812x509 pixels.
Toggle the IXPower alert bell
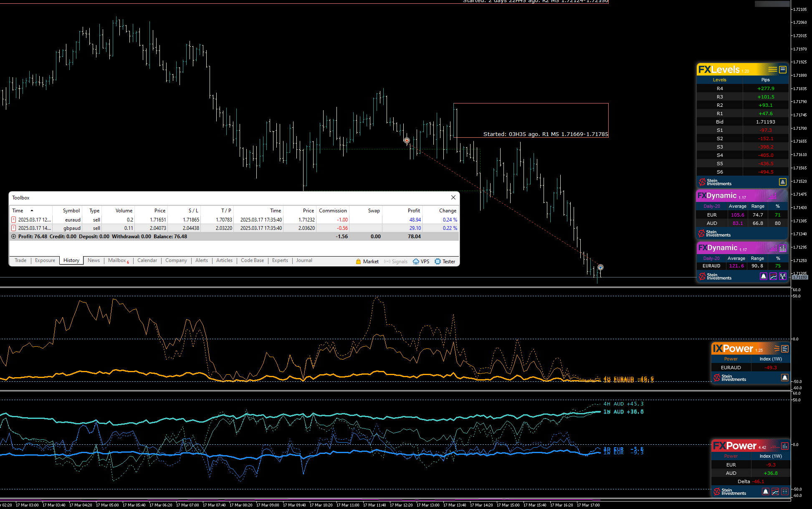point(785,378)
